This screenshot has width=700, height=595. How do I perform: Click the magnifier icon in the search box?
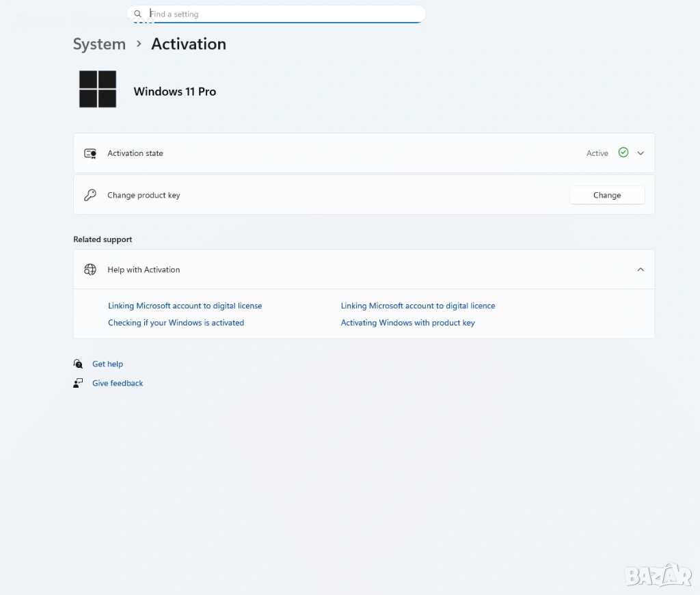[x=137, y=14]
